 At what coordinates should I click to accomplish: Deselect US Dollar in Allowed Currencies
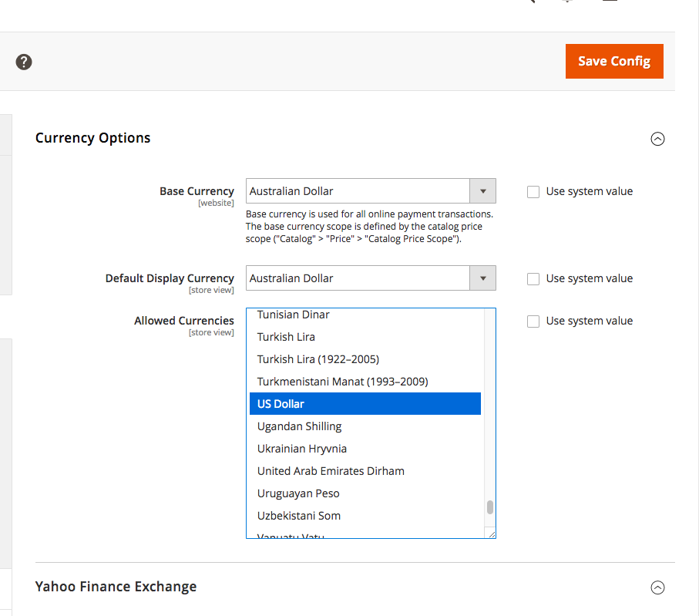281,403
